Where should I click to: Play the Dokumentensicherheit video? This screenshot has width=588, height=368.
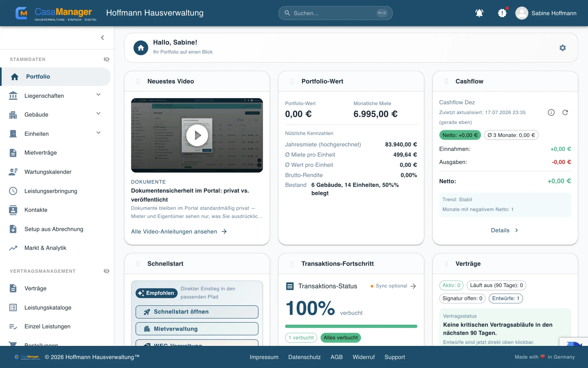point(197,135)
